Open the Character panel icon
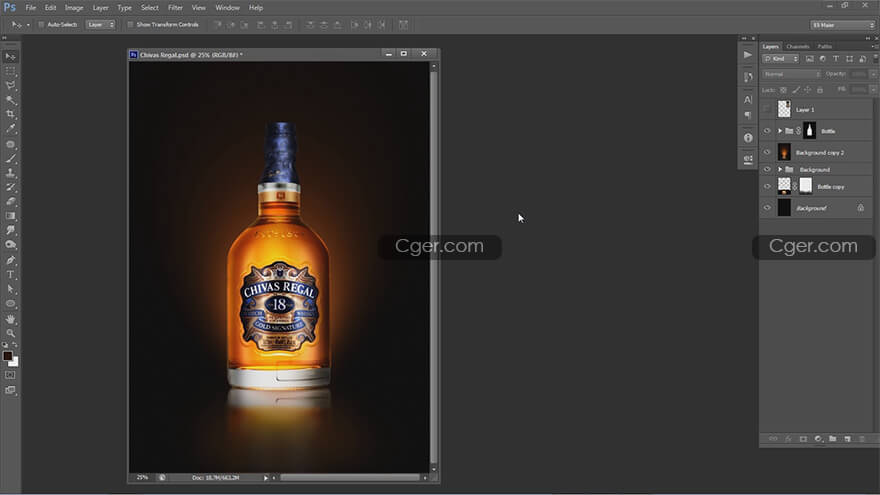Screen dimensions: 880x495 pyautogui.click(x=748, y=100)
